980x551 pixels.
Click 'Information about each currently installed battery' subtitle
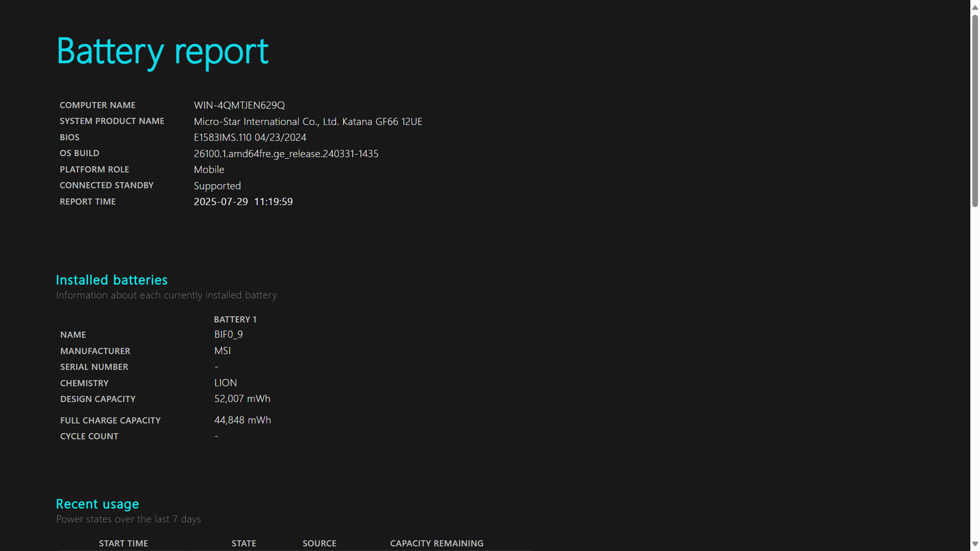click(167, 295)
